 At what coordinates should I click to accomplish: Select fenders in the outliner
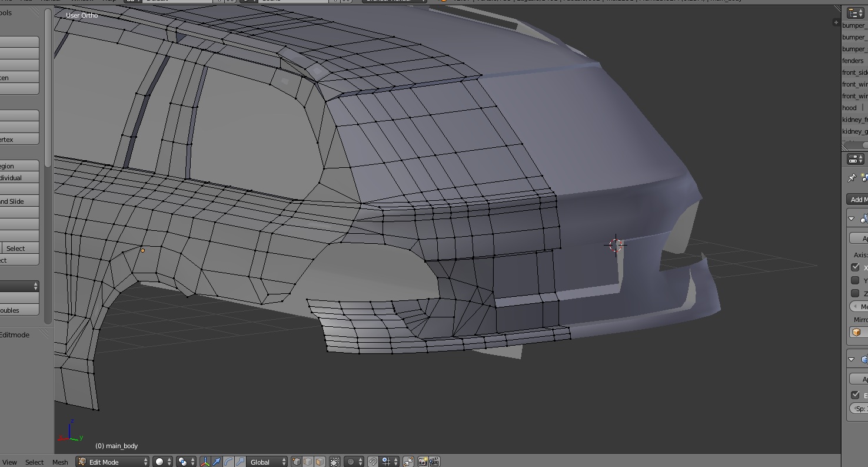pyautogui.click(x=853, y=61)
